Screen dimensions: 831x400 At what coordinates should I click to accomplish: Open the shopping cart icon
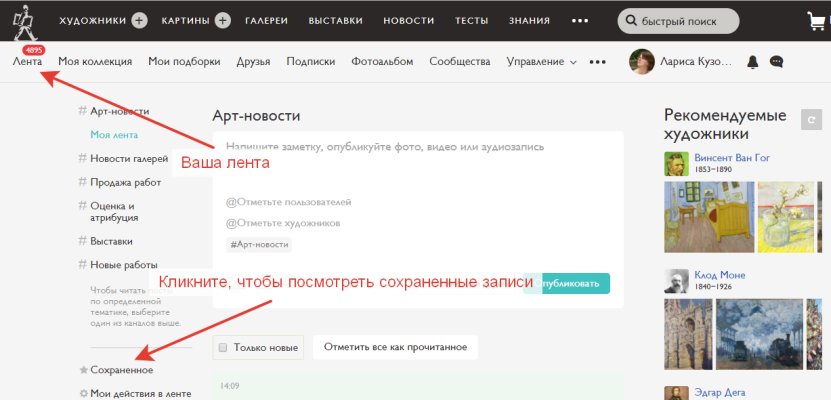coord(817,21)
